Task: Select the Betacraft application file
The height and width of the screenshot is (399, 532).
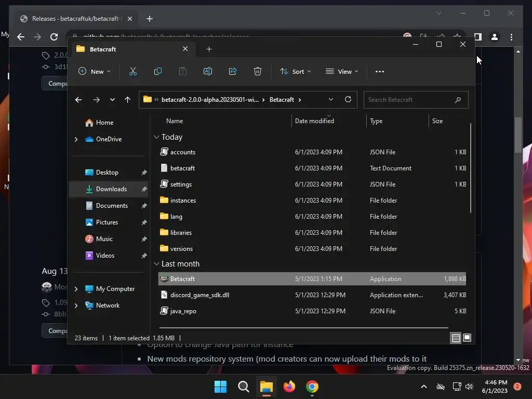Action: click(312, 279)
